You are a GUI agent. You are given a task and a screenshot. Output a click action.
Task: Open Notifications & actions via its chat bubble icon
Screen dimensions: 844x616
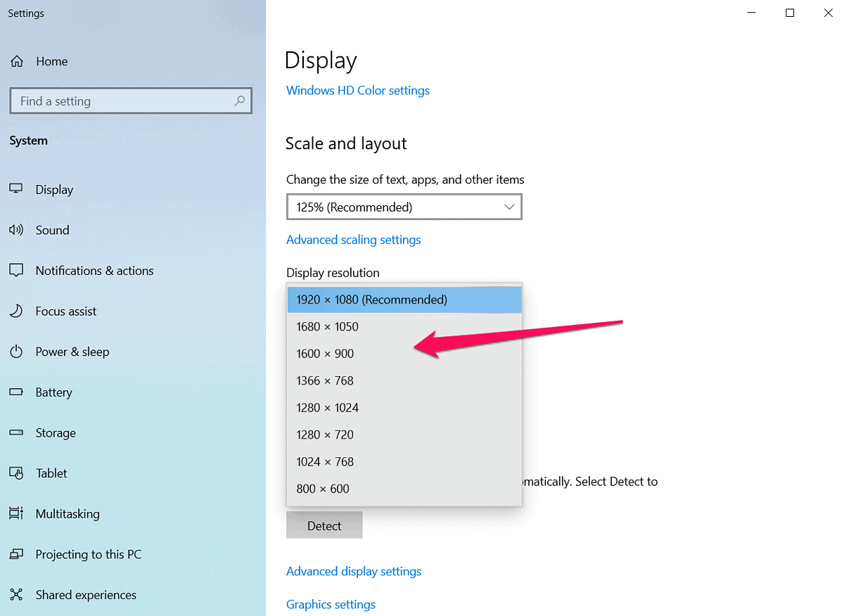point(17,271)
